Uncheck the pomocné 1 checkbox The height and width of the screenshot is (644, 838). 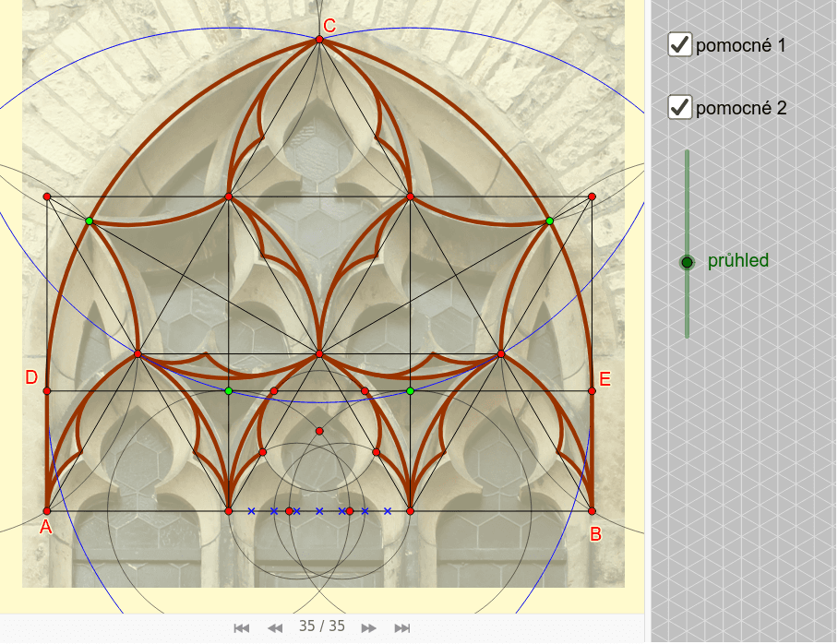(x=680, y=45)
